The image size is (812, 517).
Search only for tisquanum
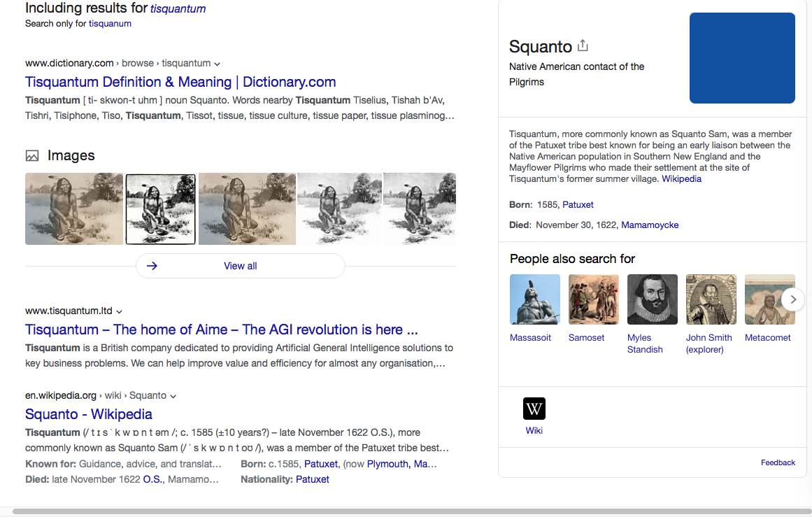coord(110,23)
